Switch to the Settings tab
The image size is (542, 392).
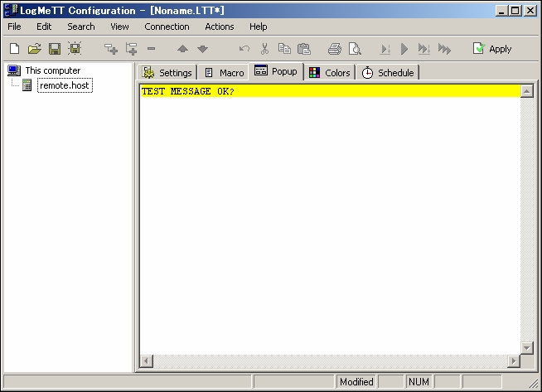[167, 73]
